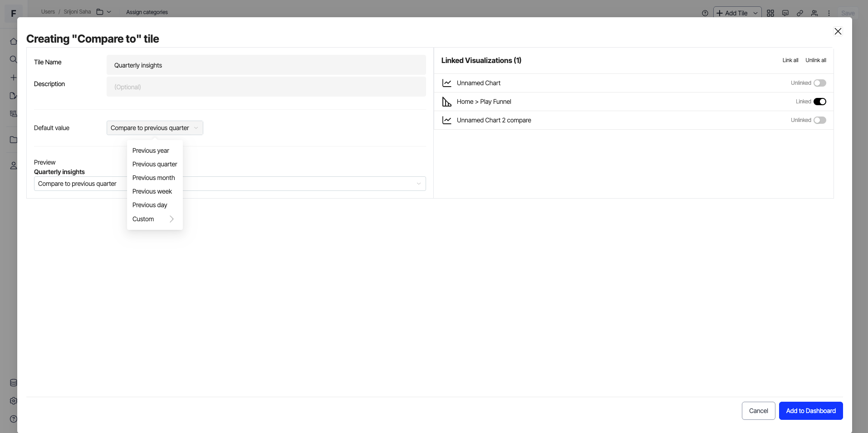This screenshot has width=868, height=433.
Task: Click the Unnamed Chart 2 compare icon
Action: (x=446, y=120)
